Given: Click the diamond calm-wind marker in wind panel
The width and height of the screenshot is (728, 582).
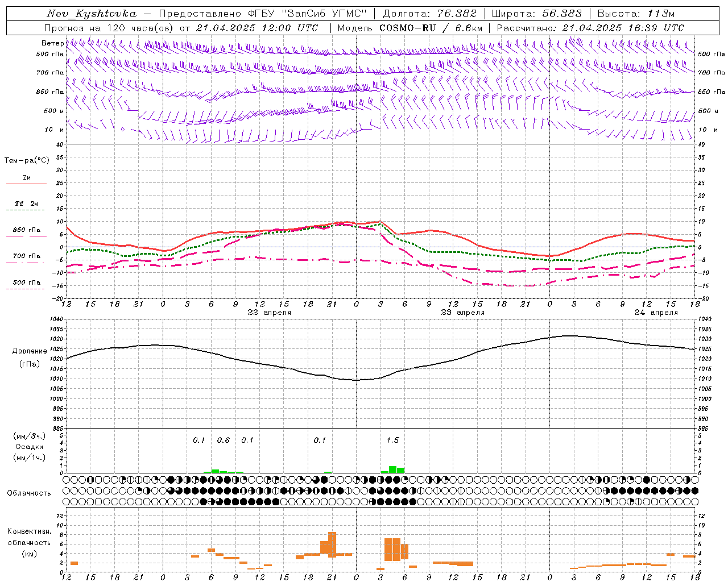Looking at the screenshot, I should pos(122,130).
